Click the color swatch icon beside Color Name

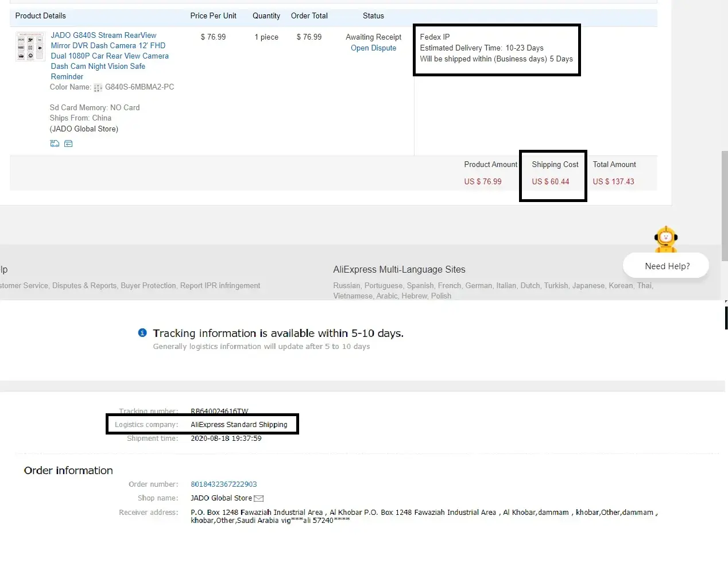tap(98, 88)
